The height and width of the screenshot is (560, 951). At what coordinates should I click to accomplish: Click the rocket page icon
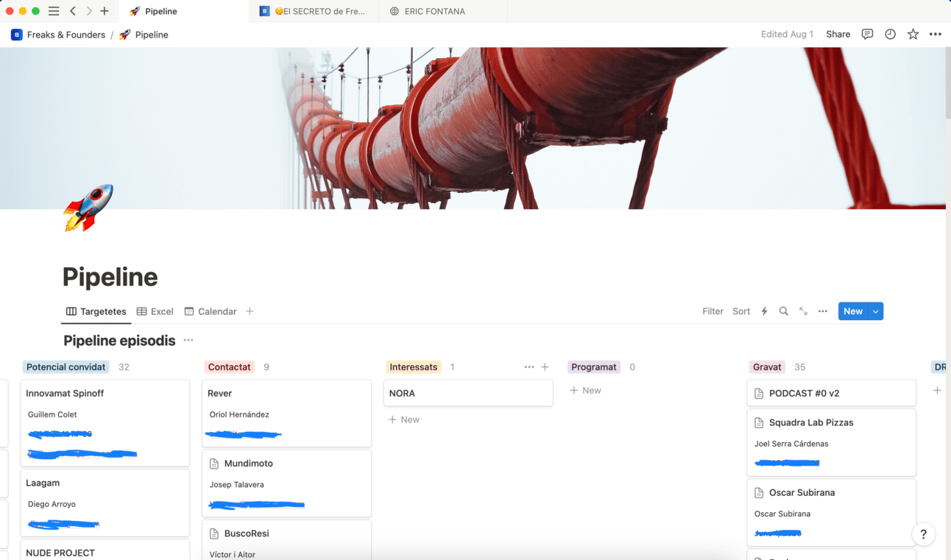(x=88, y=208)
